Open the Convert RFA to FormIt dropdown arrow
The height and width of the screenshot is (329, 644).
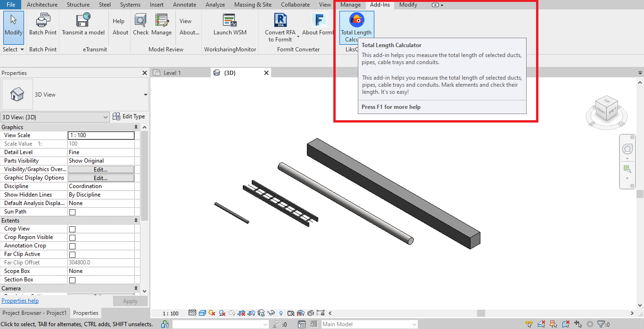298,36
